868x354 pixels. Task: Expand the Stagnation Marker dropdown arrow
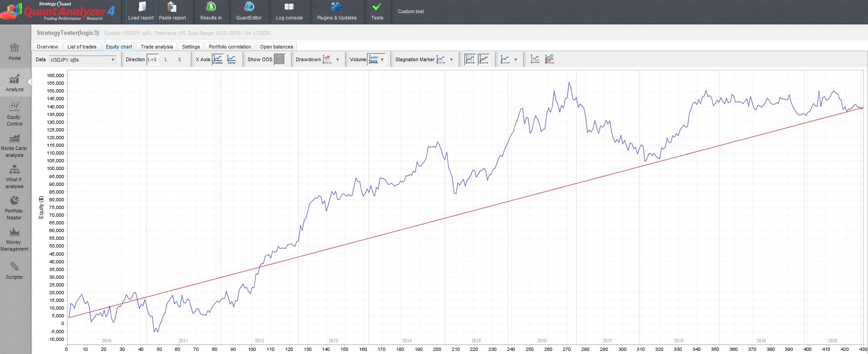(x=451, y=60)
